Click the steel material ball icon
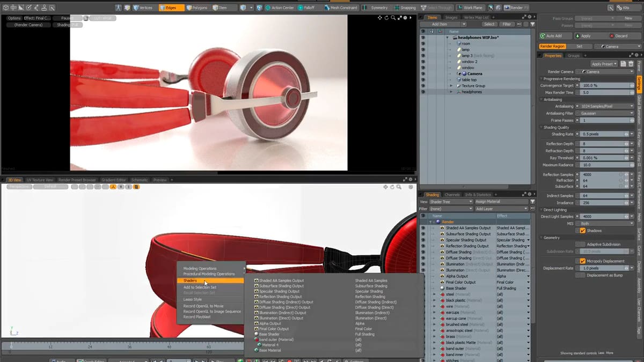 pyautogui.click(x=442, y=294)
